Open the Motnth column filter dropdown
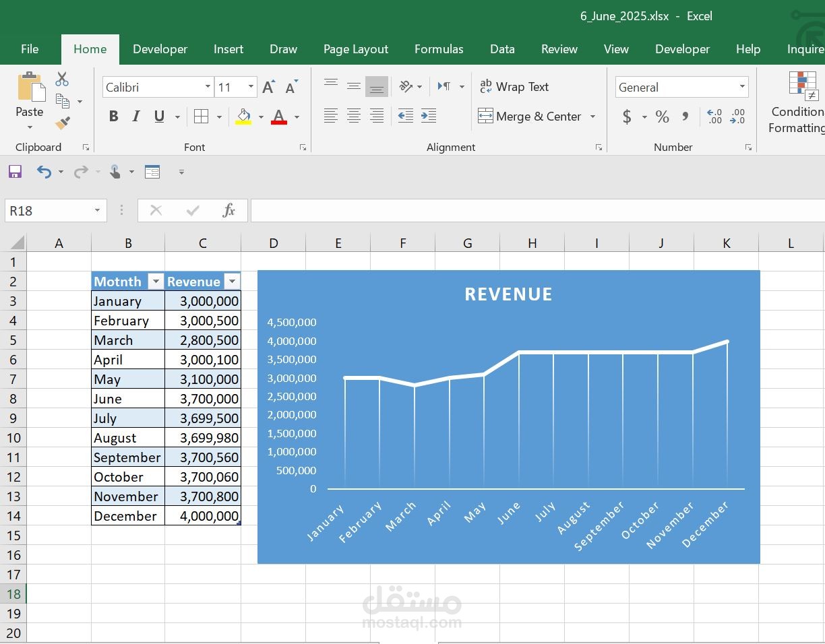Image resolution: width=825 pixels, height=644 pixels. click(x=156, y=282)
